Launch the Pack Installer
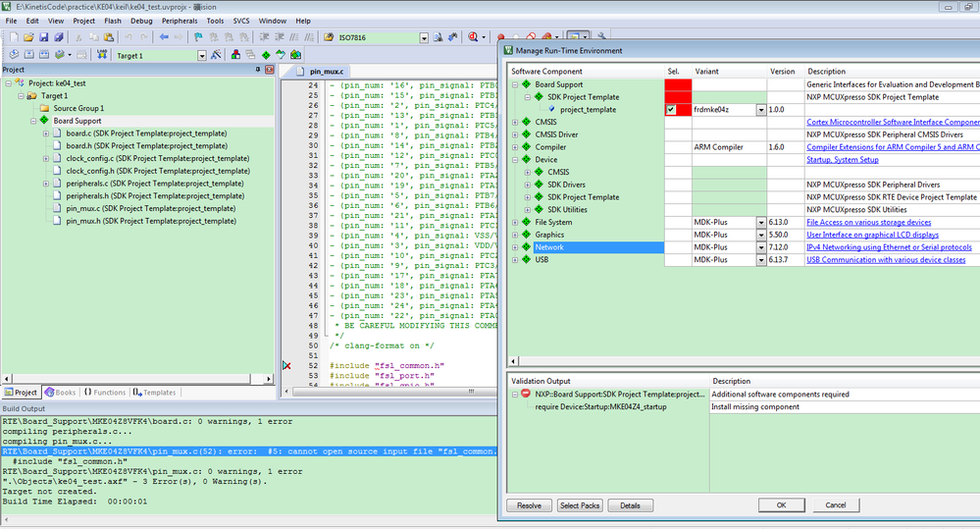 pyautogui.click(x=295, y=55)
